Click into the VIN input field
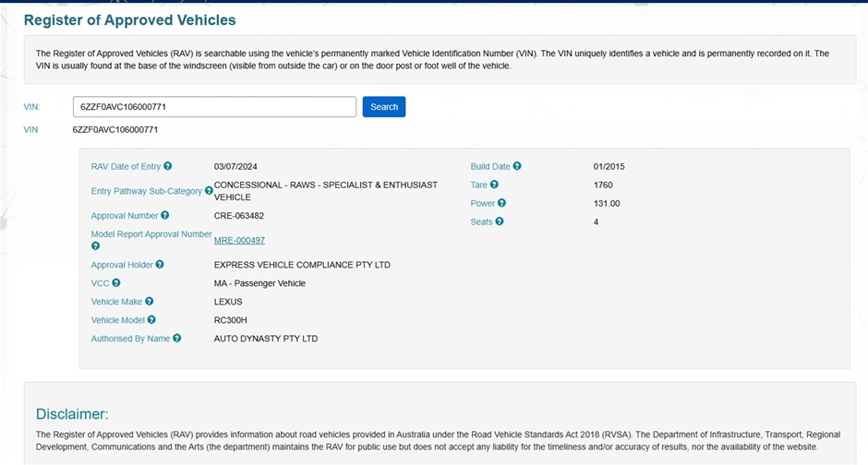The width and height of the screenshot is (868, 465). tap(214, 107)
